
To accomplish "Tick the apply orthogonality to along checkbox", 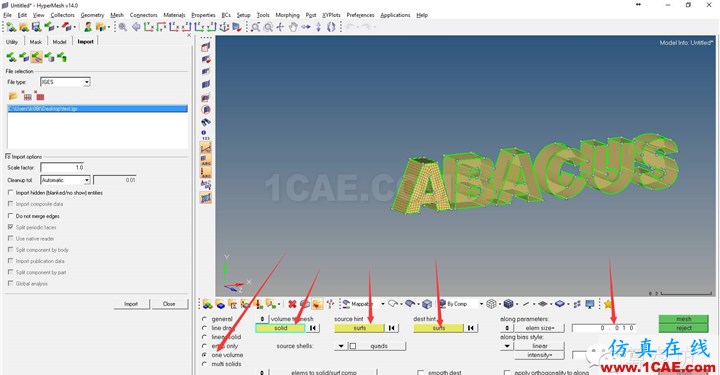I will point(507,372).
